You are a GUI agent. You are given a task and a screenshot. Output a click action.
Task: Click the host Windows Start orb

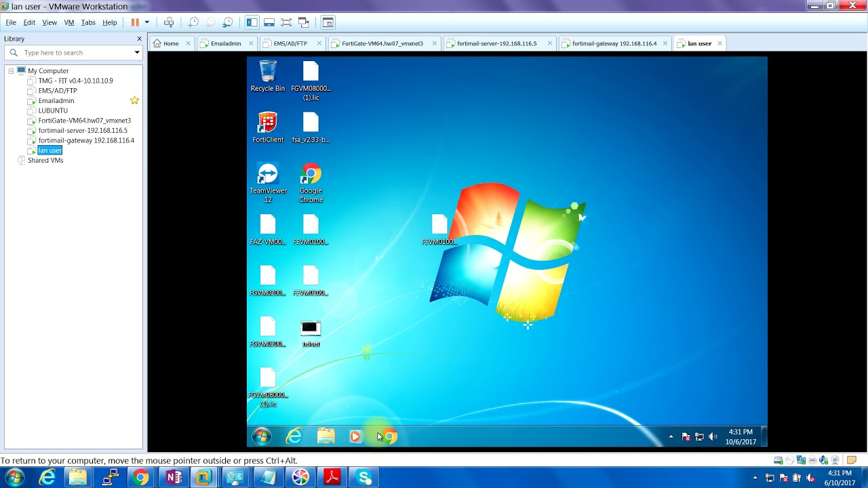point(14,478)
